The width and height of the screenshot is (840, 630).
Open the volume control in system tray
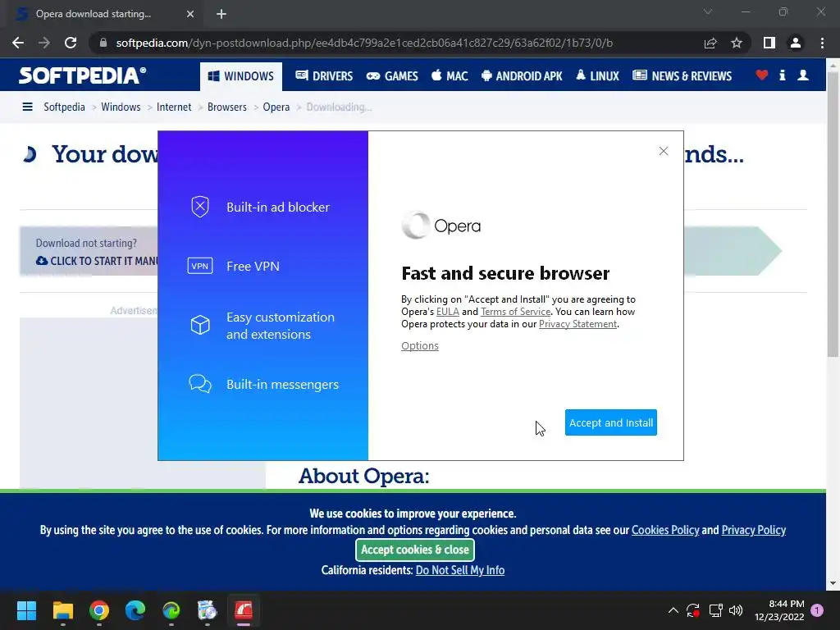(736, 610)
